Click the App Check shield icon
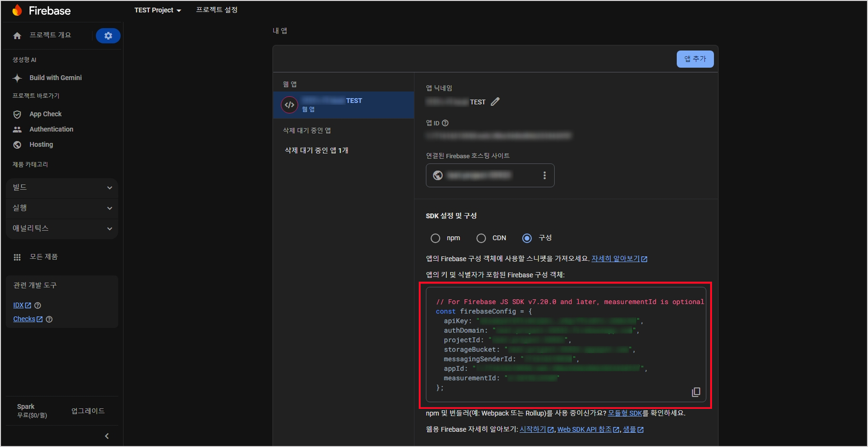This screenshot has height=447, width=868. pos(17,114)
